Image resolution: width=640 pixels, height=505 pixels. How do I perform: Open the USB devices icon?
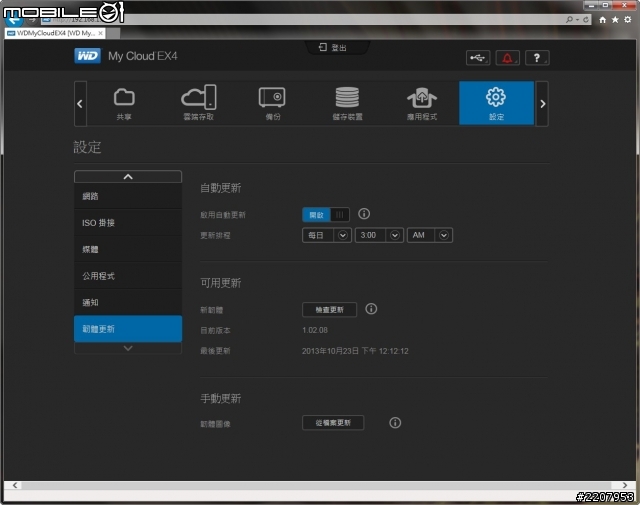pyautogui.click(x=478, y=58)
